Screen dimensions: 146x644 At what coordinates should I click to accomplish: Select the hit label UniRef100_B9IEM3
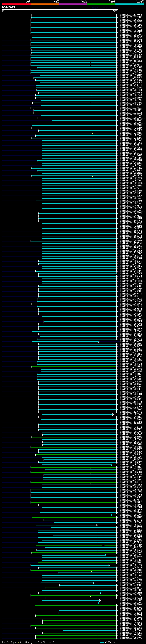click(x=131, y=47)
